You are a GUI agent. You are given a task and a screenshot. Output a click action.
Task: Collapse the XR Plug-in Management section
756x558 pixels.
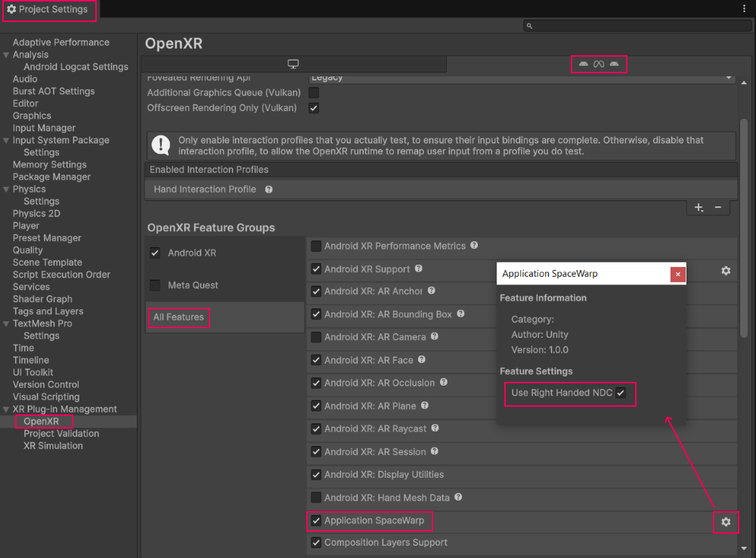pyautogui.click(x=6, y=408)
